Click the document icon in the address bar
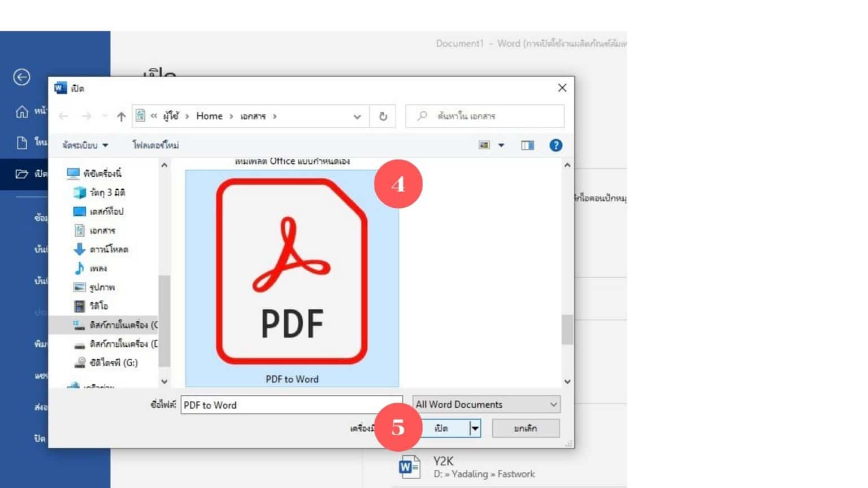The height and width of the screenshot is (488, 868). coord(140,116)
